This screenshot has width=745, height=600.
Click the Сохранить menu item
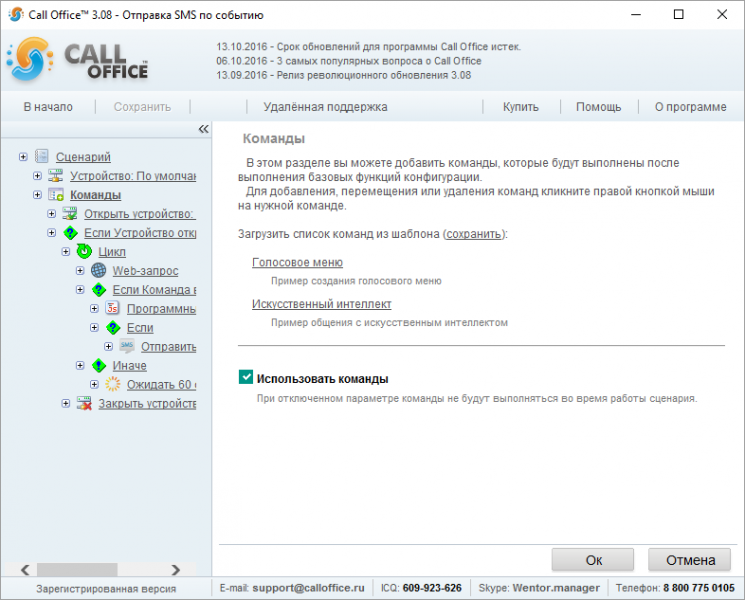[142, 107]
